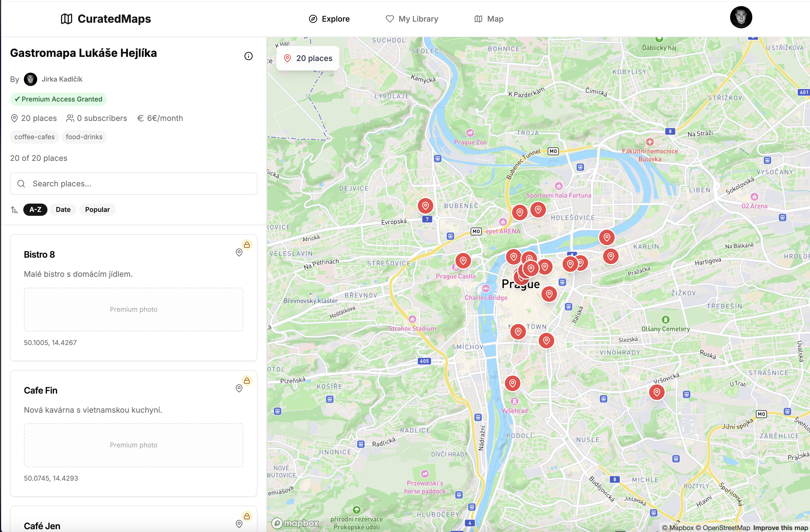Open the Map navigation item
The image size is (810, 532).
tap(489, 19)
